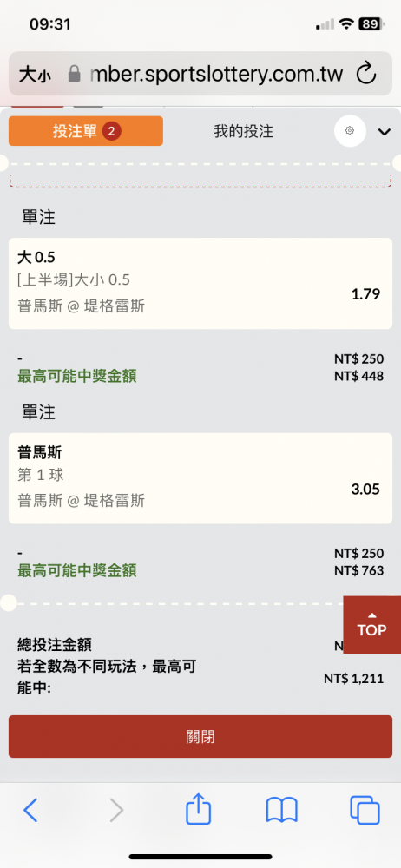
Task: Tap the red 關閉 button
Action: click(x=200, y=736)
